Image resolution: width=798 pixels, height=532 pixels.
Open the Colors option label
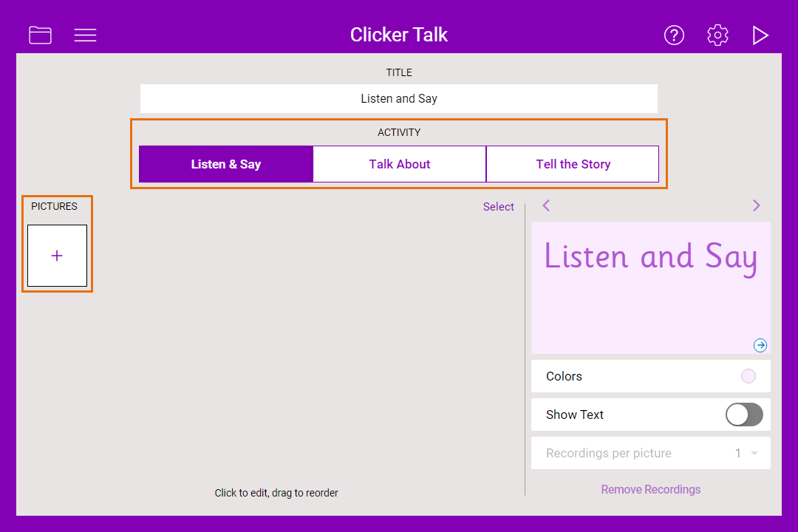[564, 376]
